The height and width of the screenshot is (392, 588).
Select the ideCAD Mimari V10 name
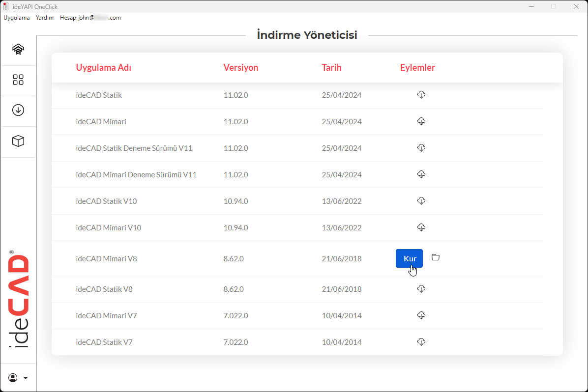coord(108,228)
